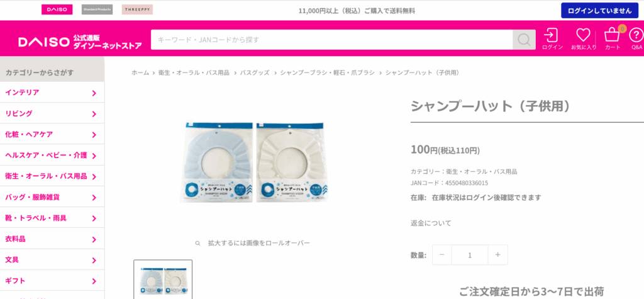This screenshot has width=644, height=299.
Task: Increase quantity with plus button
Action: 498,255
